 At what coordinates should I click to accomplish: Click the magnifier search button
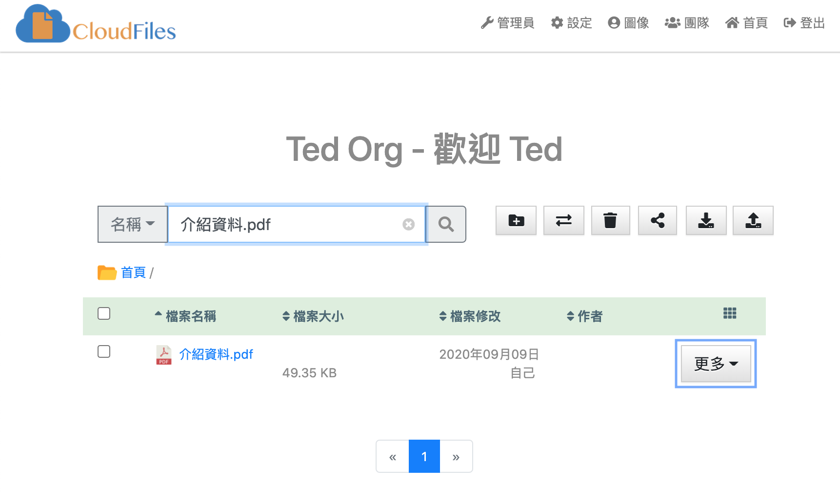tap(446, 224)
